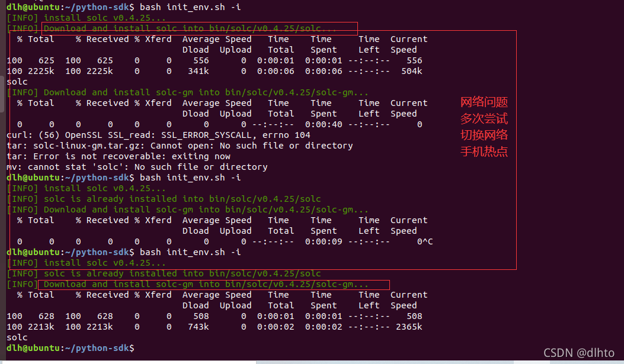Image resolution: width=624 pixels, height=364 pixels.
Task: Select the 504k current speed value
Action: pos(411,71)
